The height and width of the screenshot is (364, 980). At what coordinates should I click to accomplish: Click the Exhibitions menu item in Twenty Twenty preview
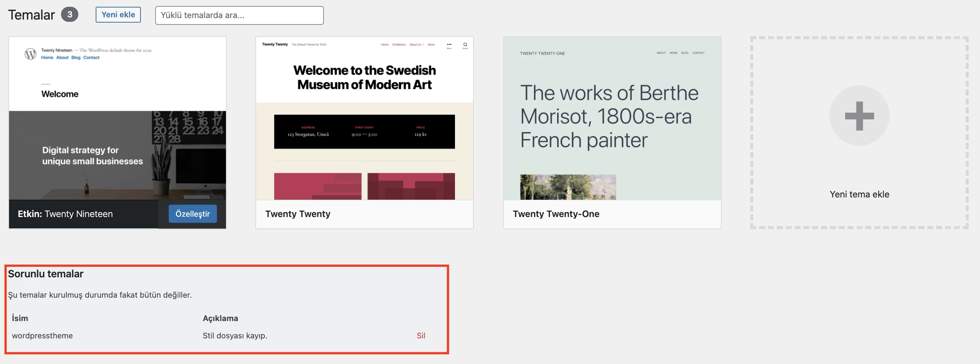(399, 44)
